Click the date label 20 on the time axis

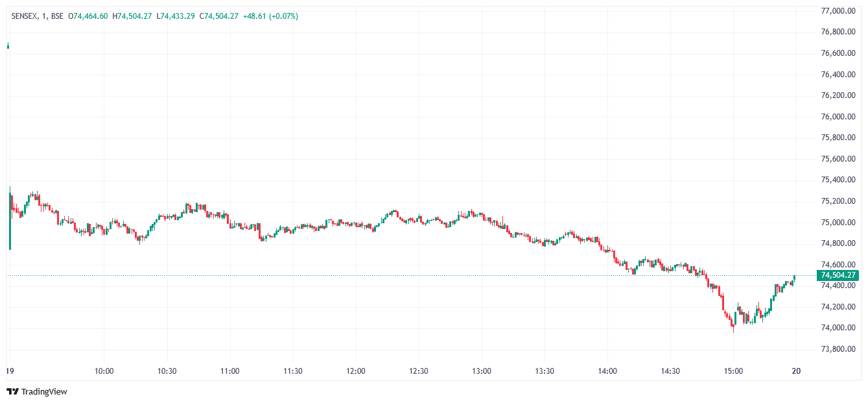click(x=797, y=371)
